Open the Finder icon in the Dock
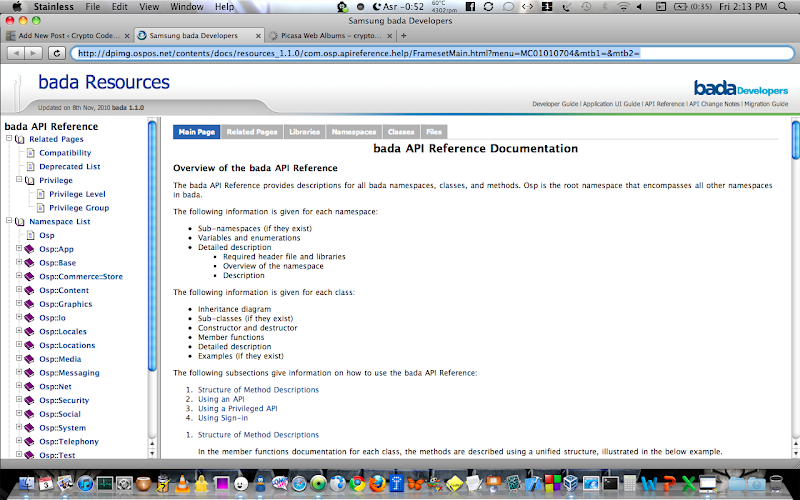This screenshot has width=800, height=500. [x=27, y=483]
